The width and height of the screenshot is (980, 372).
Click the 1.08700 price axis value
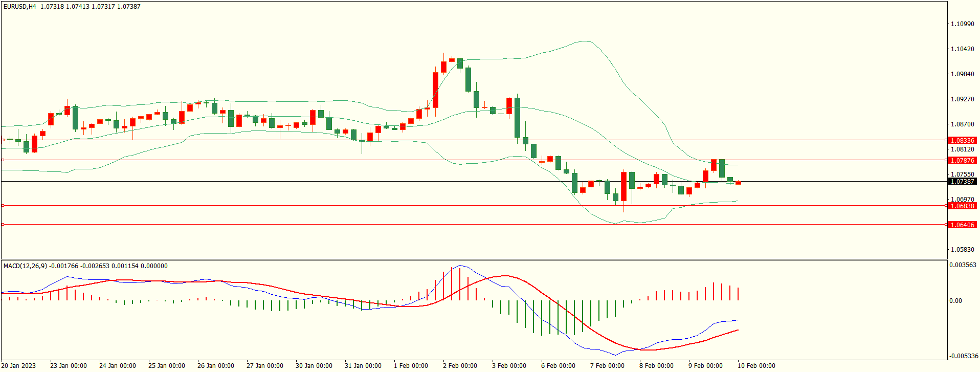coord(962,124)
